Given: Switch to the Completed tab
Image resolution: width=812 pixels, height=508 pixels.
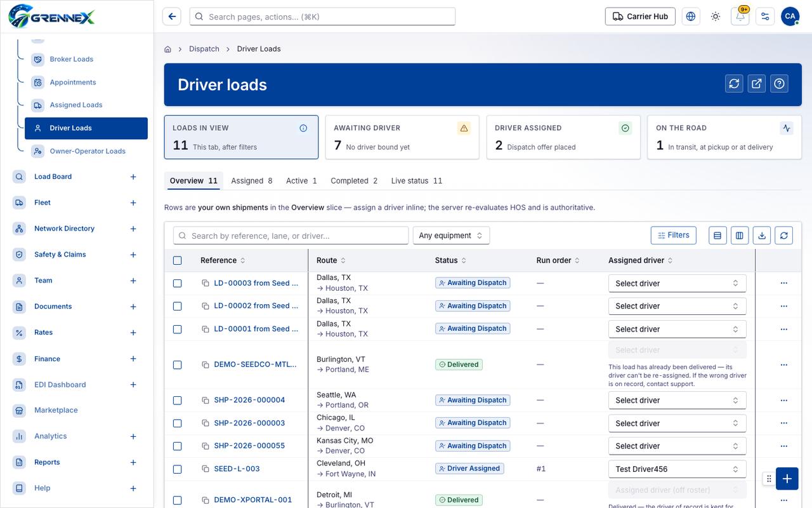Looking at the screenshot, I should [x=354, y=181].
